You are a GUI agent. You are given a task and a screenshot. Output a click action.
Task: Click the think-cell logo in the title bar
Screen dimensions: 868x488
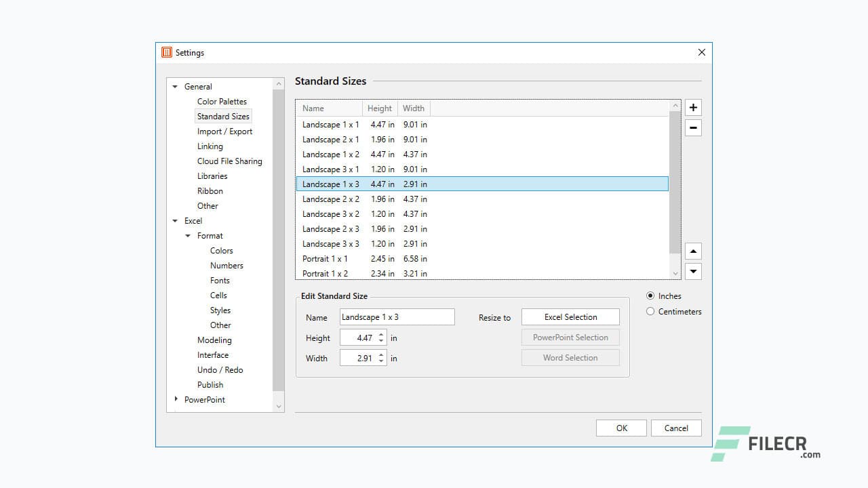(x=166, y=52)
